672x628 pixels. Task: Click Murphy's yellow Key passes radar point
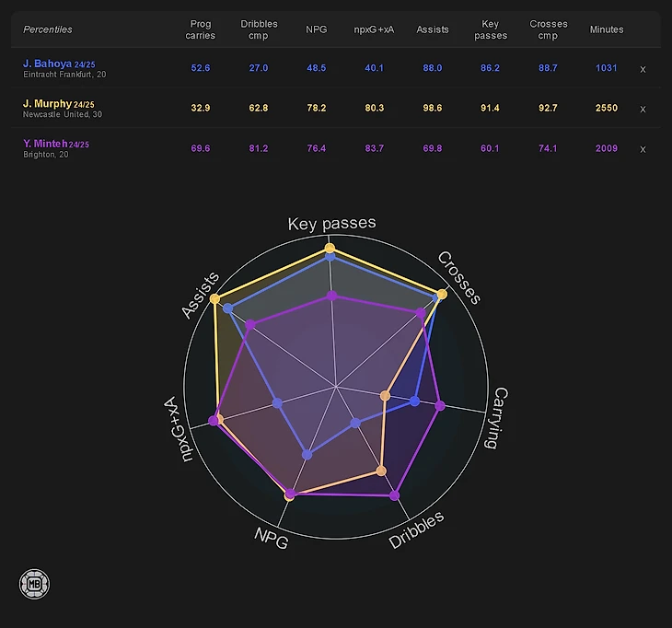330,248
